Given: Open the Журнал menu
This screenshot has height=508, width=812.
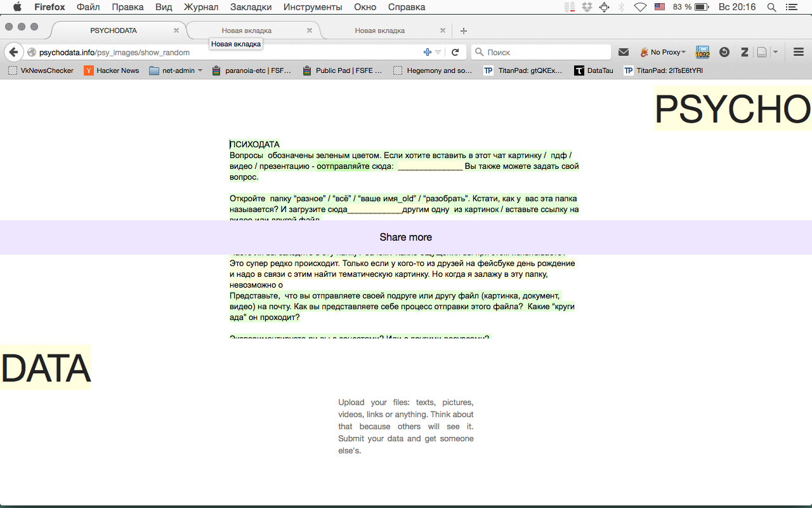Looking at the screenshot, I should (201, 7).
